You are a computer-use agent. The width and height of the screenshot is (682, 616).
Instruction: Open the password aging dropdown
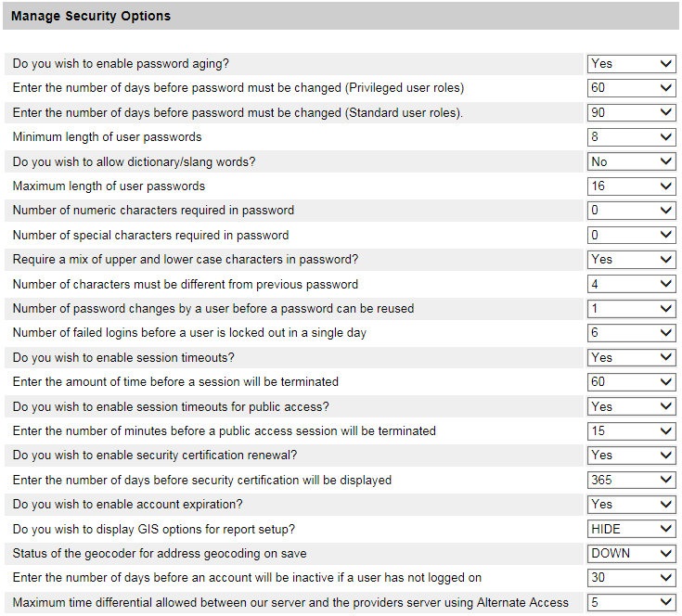point(632,64)
